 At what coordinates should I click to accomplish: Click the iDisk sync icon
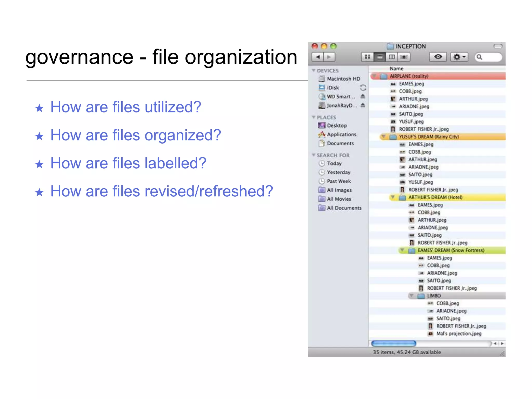(x=363, y=88)
